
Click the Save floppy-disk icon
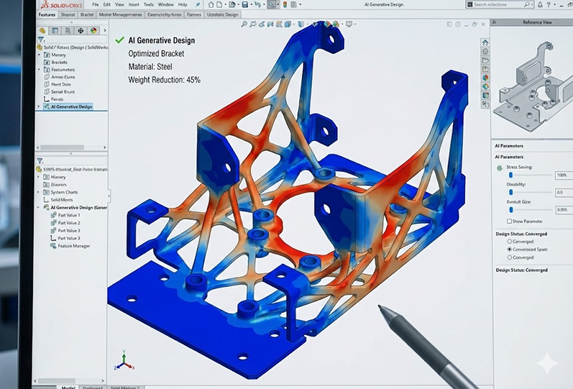(245, 4)
